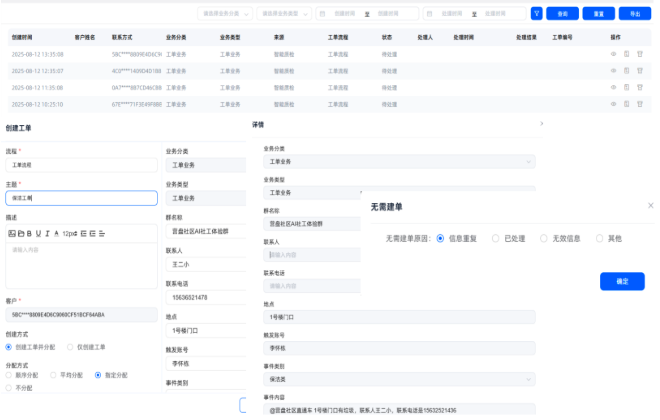Screen dimensions: 660x420
Task: Choose 仅创建工单 creation method
Action: (x=71, y=347)
